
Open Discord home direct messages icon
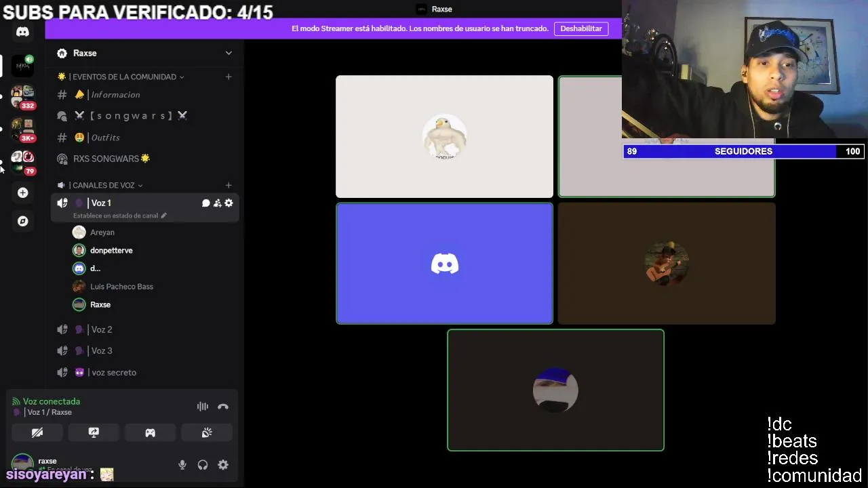pyautogui.click(x=22, y=32)
